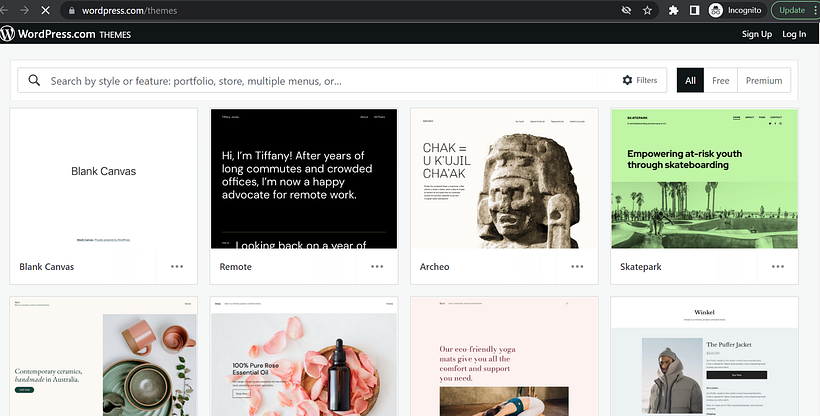This screenshot has height=416, width=820.
Task: Filter to Free themes
Action: coord(721,81)
